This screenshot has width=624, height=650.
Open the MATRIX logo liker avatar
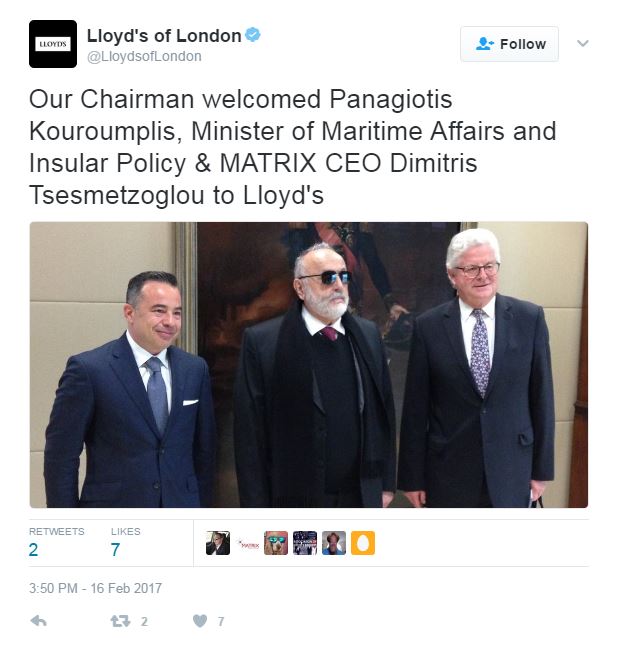point(247,543)
